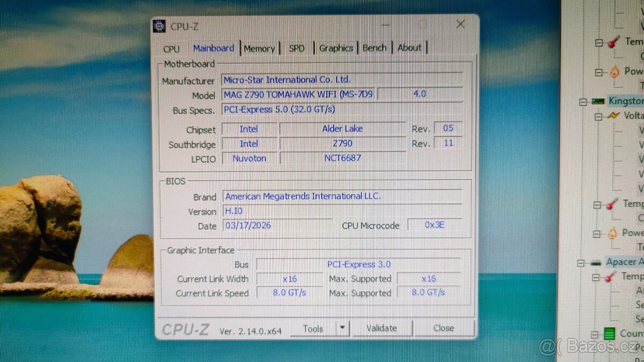This screenshot has width=644, height=362.
Task: Collapse the Kingston node in the monitor tree
Action: (x=583, y=101)
